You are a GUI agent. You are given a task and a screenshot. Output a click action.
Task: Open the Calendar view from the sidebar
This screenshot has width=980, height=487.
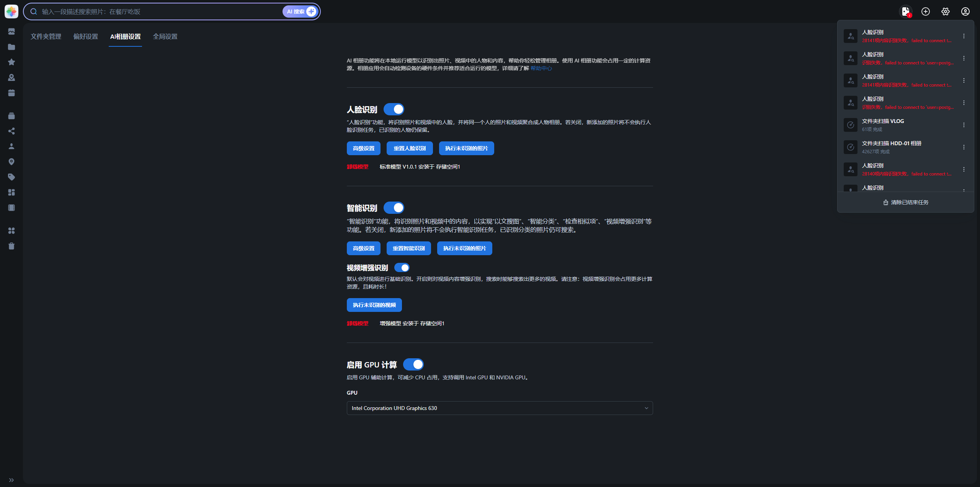[x=11, y=93]
